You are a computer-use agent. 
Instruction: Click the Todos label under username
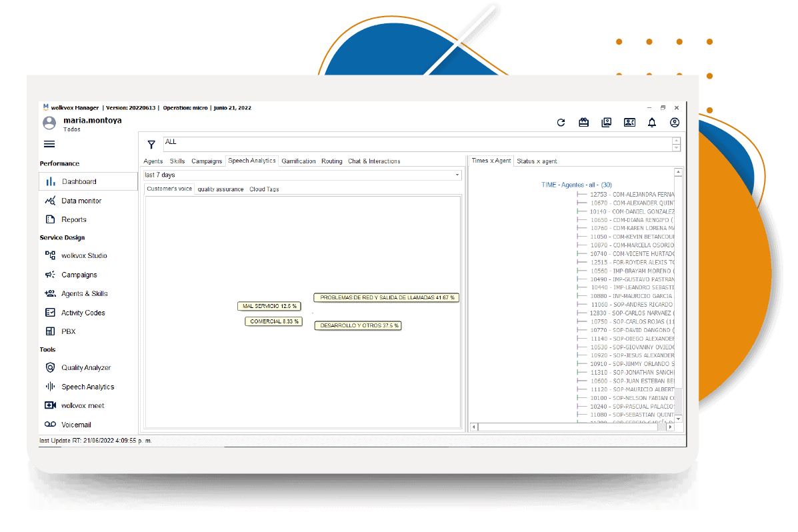pos(72,130)
